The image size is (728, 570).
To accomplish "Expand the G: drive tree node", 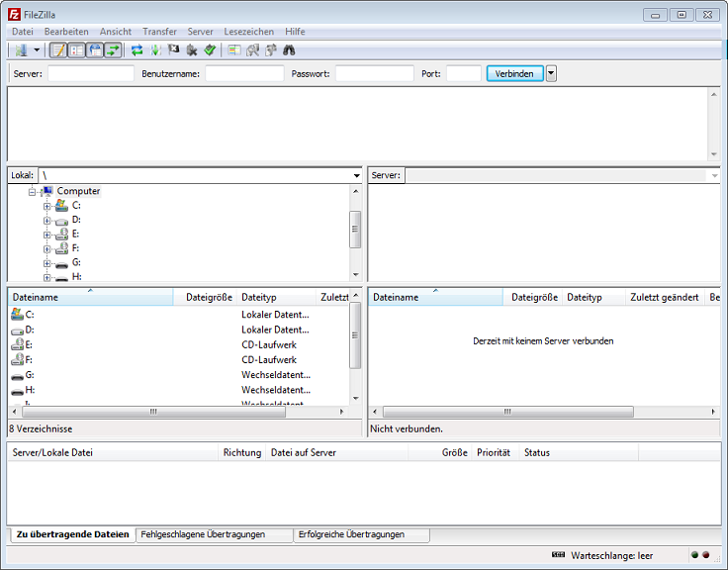I will click(46, 263).
